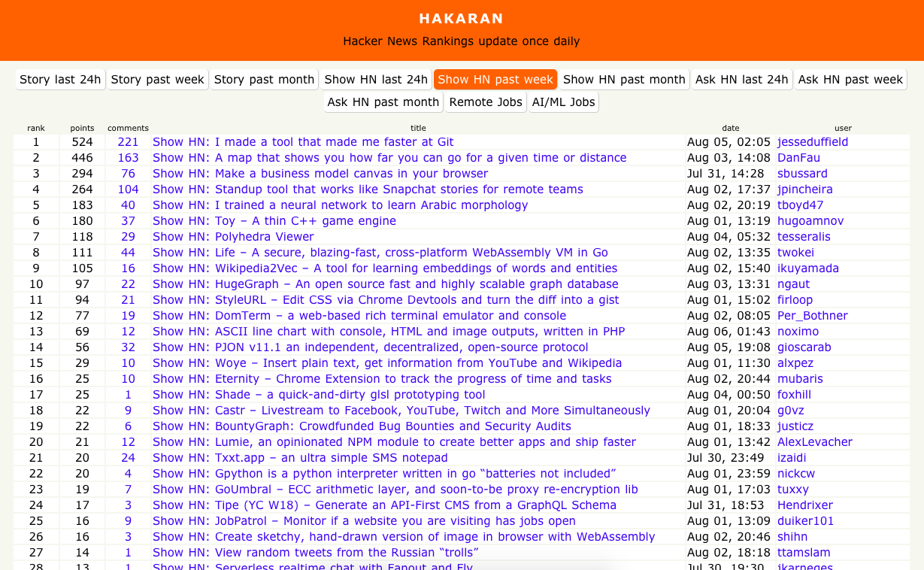The width and height of the screenshot is (924, 570).
Task: View the Story past month rankings
Action: 263,79
